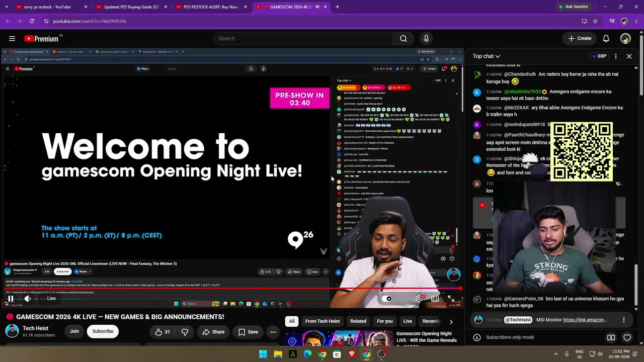Screen dimensions: 644x362
Task: Dislike this video
Action: tap(185, 332)
